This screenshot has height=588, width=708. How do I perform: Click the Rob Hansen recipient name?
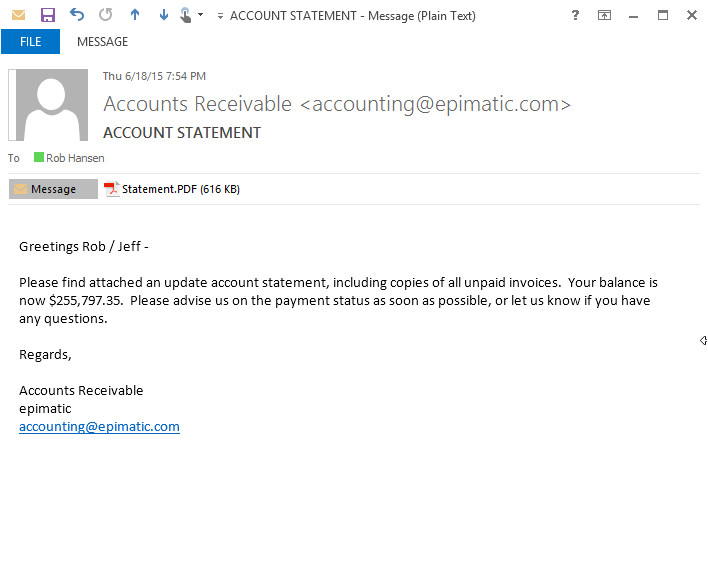click(x=75, y=158)
